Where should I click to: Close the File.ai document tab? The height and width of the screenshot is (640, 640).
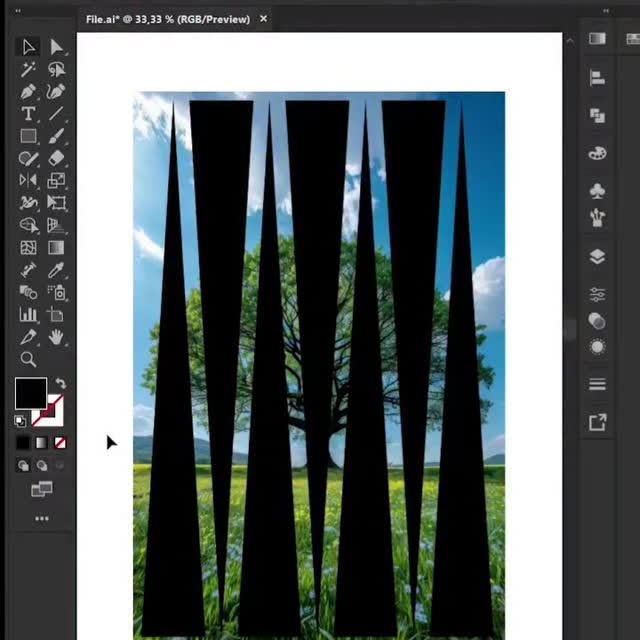(x=264, y=19)
